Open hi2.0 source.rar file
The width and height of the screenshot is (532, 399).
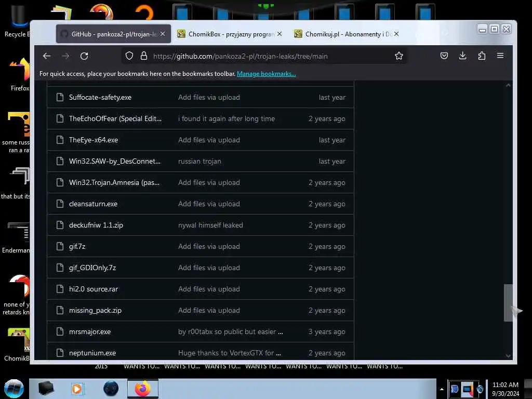[x=94, y=289]
